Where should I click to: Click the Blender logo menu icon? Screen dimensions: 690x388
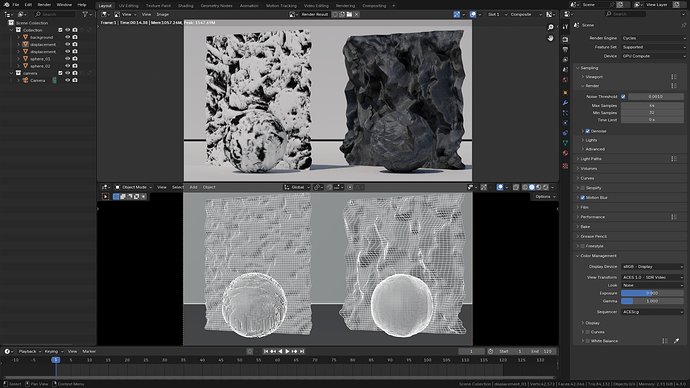coord(6,4)
